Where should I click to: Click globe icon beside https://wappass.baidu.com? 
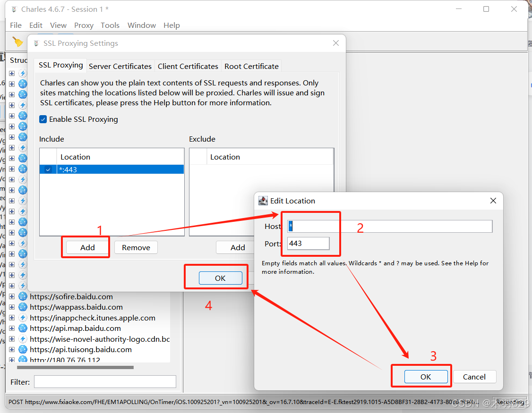tap(23, 307)
